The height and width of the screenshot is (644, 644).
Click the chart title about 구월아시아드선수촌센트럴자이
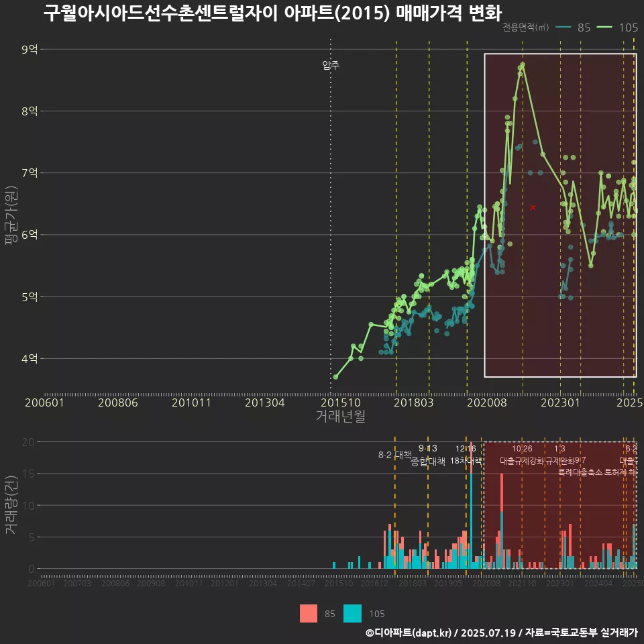coord(272,13)
